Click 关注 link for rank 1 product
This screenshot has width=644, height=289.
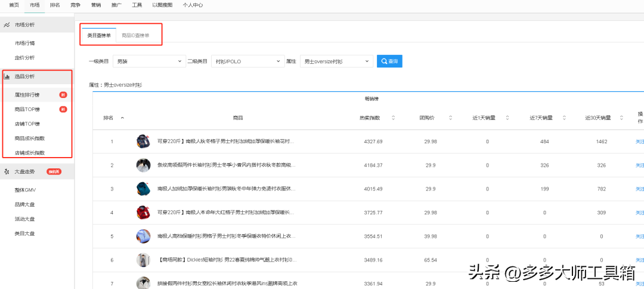(639, 142)
